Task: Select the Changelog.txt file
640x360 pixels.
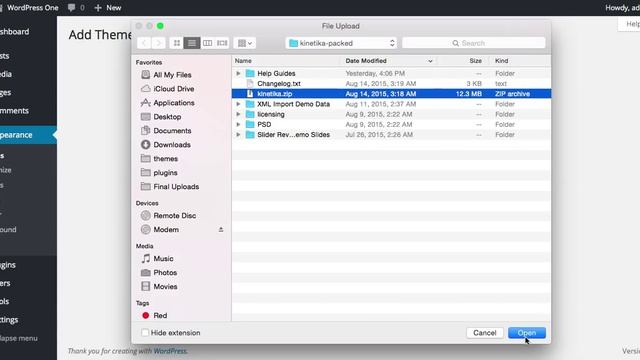Action: [391, 84]
